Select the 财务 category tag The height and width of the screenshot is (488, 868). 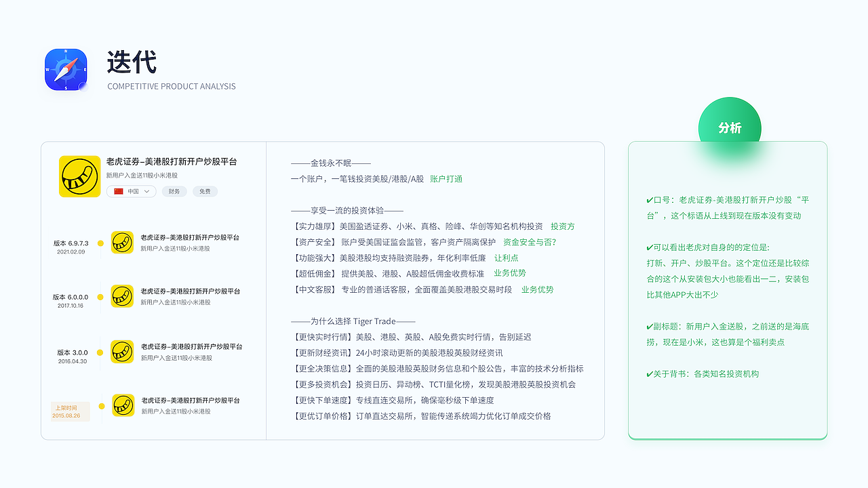pyautogui.click(x=174, y=191)
